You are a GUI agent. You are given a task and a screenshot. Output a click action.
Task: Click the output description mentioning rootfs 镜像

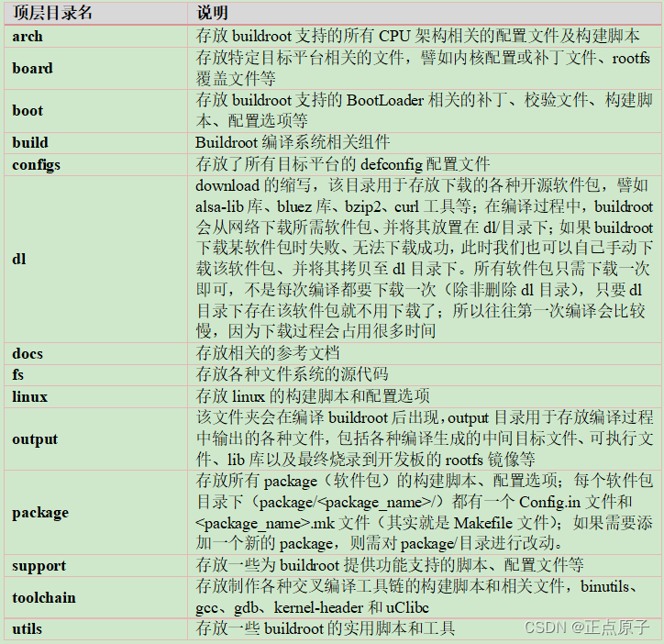pos(425,439)
